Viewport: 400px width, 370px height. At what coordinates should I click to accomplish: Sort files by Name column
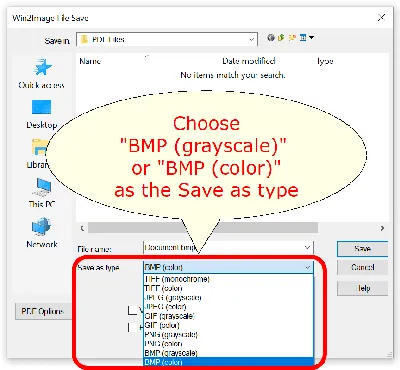click(90, 61)
